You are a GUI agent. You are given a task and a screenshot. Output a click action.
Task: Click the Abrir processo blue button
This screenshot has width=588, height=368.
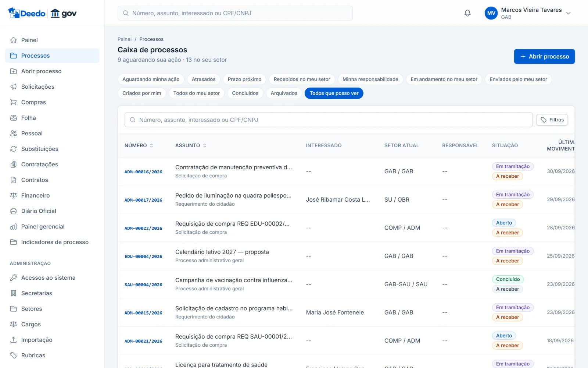click(x=544, y=57)
